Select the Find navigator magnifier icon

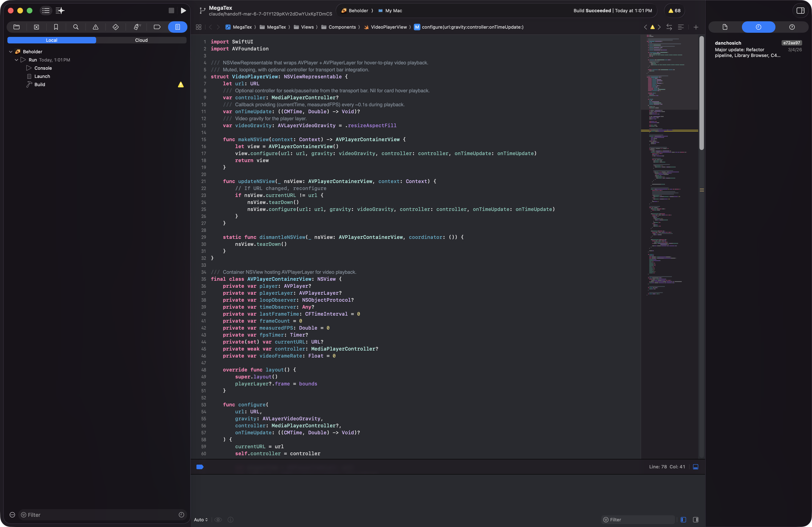76,27
